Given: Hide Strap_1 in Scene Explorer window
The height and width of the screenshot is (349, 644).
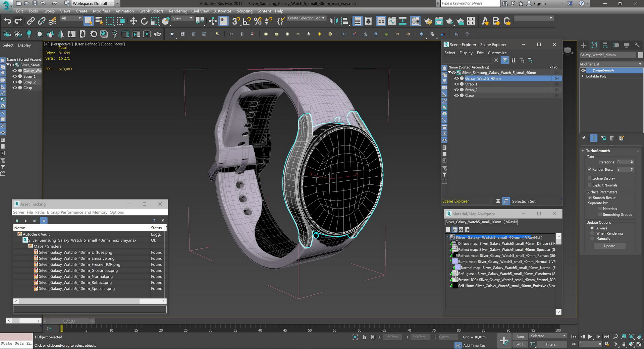Looking at the screenshot, I should point(457,84).
